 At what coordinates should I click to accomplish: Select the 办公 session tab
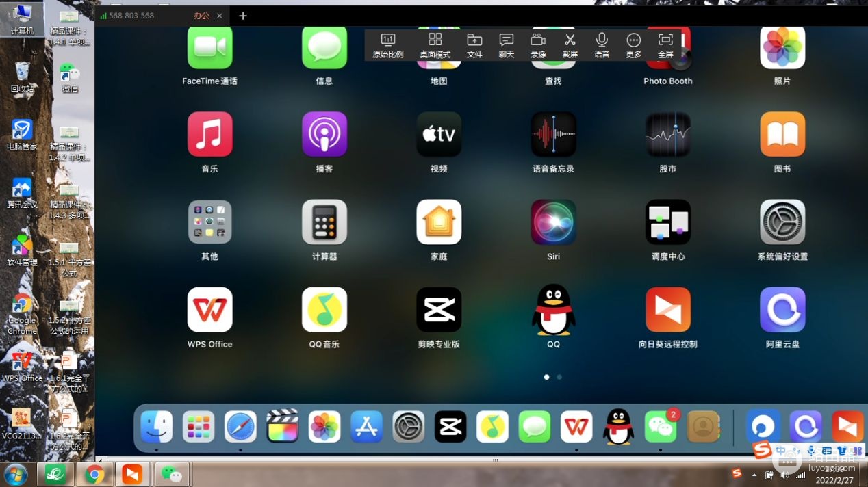[201, 16]
